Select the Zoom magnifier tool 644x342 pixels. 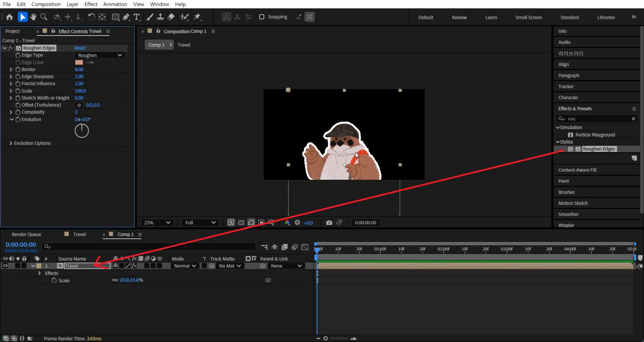[44, 17]
